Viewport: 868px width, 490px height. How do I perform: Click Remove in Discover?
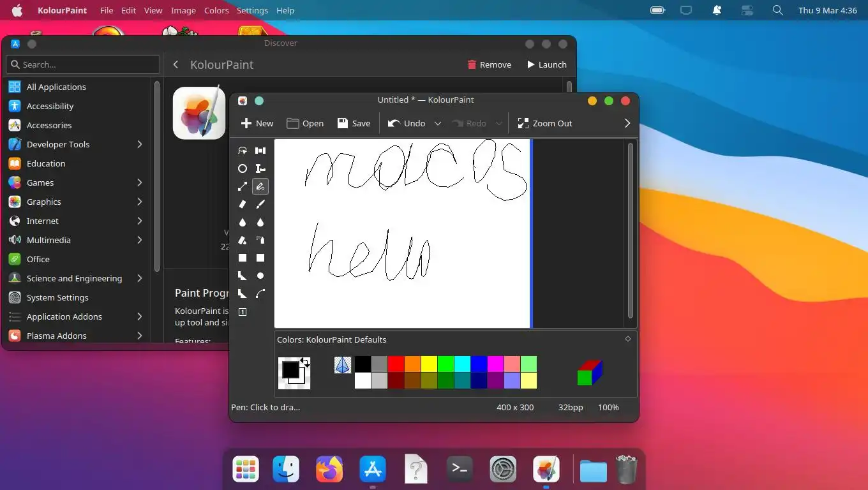click(x=490, y=64)
